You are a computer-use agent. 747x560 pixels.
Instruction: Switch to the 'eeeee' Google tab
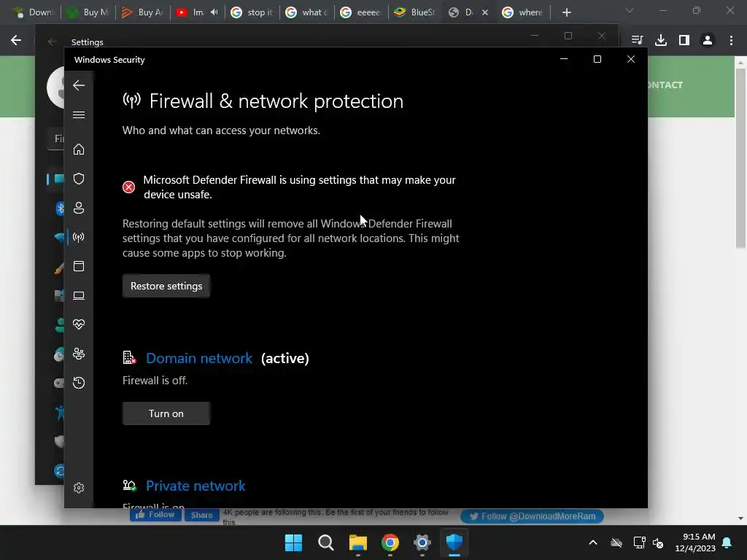(x=361, y=12)
